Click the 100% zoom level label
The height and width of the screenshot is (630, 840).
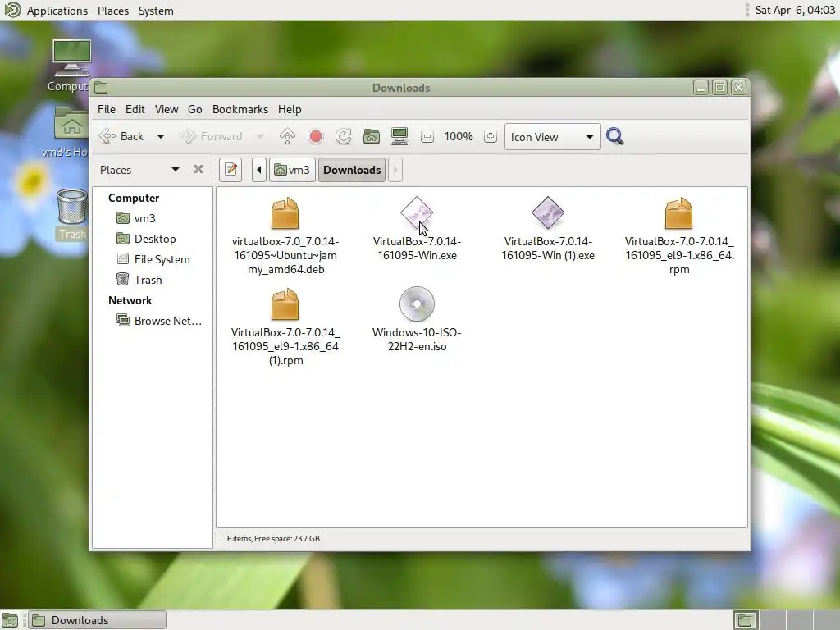(459, 137)
